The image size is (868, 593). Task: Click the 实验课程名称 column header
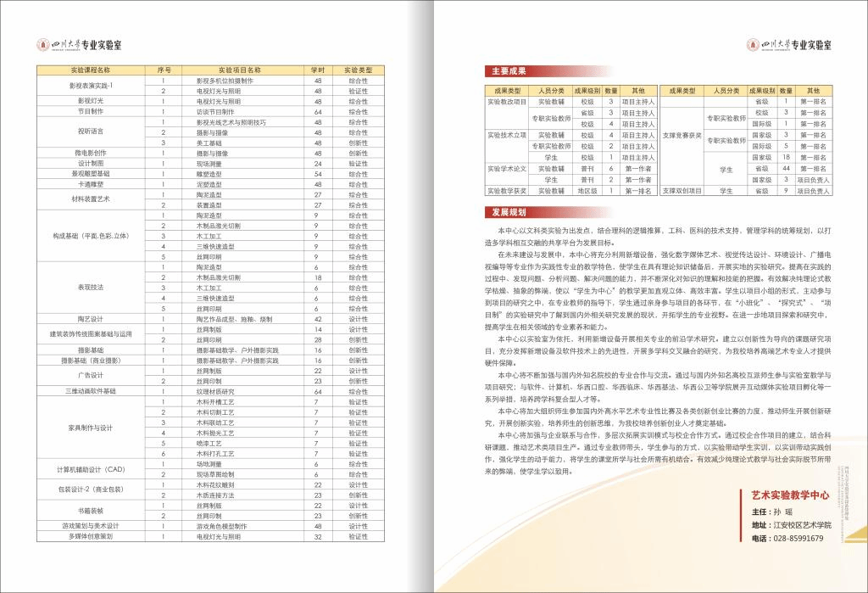pyautogui.click(x=91, y=70)
